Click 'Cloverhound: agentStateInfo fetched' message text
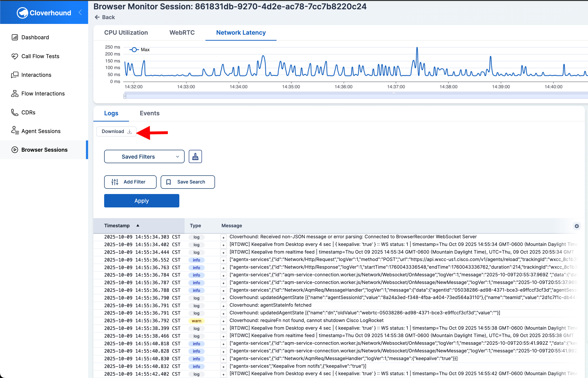The width and height of the screenshot is (588, 378). pos(270,305)
